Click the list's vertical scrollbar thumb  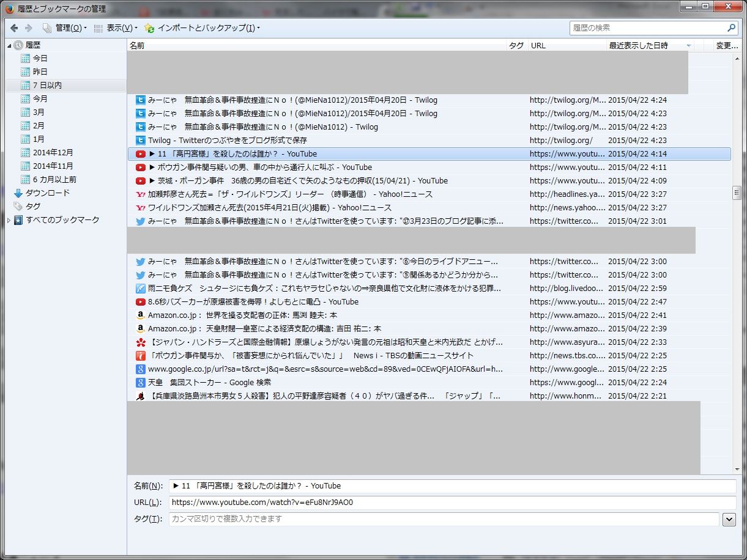737,193
